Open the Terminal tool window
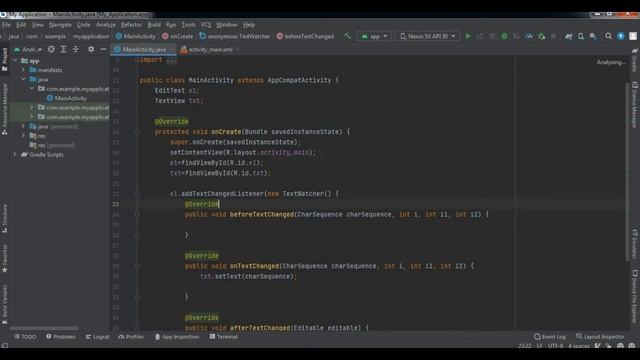Screen dimensions: 640x360 tap(224, 337)
